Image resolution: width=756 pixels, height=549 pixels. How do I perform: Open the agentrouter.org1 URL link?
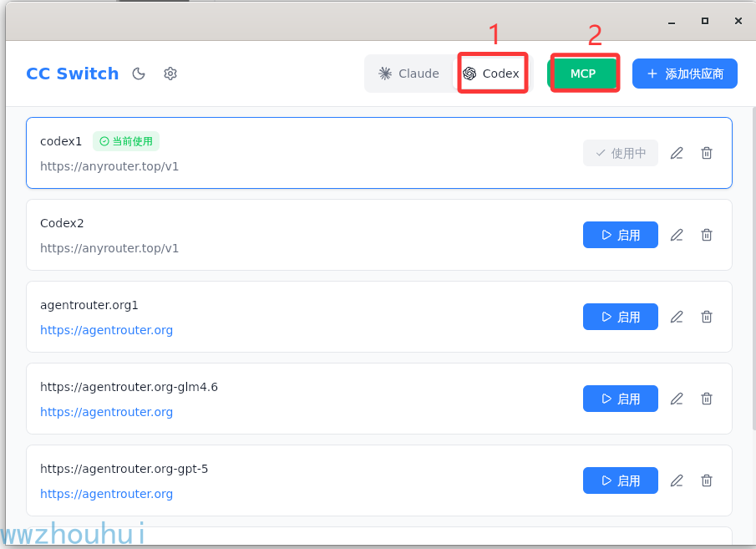click(107, 330)
